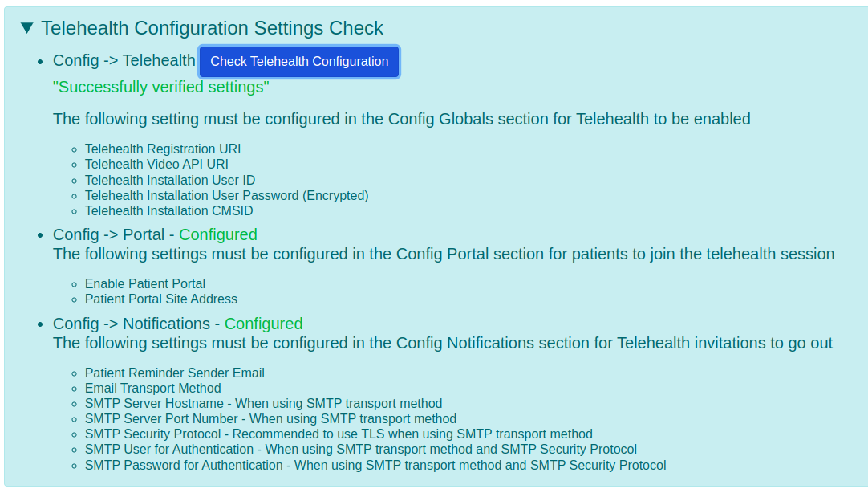
Task: Click Telehealth Installation User ID
Action: (x=169, y=180)
